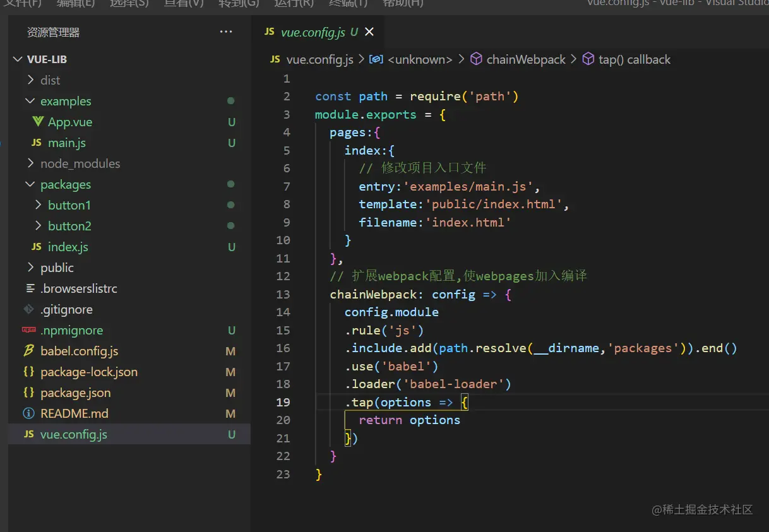Click the tap() callback cube symbol icon
Viewport: 769px width, 532px height.
(588, 59)
